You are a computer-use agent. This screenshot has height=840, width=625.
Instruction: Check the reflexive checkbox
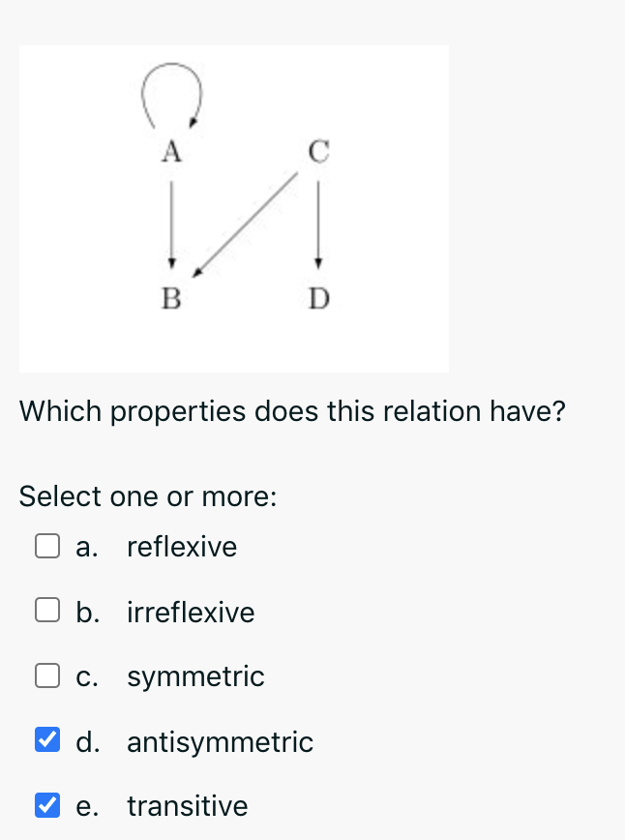(x=47, y=546)
